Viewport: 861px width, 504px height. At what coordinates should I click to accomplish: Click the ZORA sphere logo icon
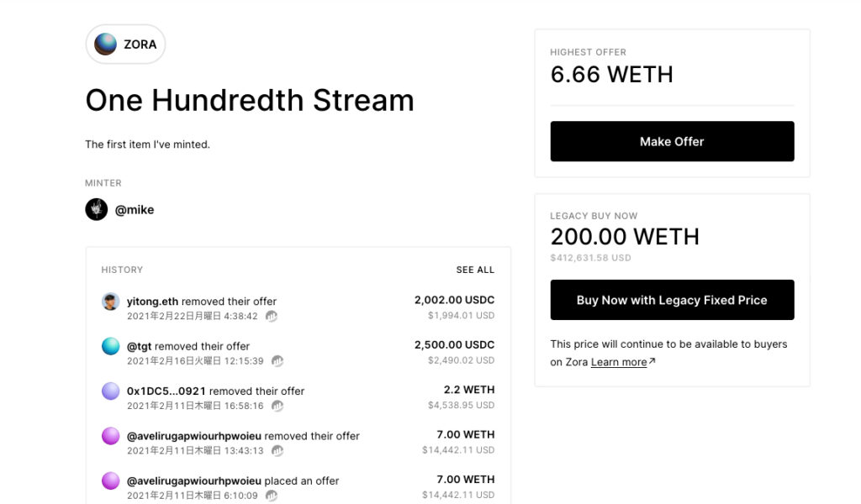coord(105,44)
